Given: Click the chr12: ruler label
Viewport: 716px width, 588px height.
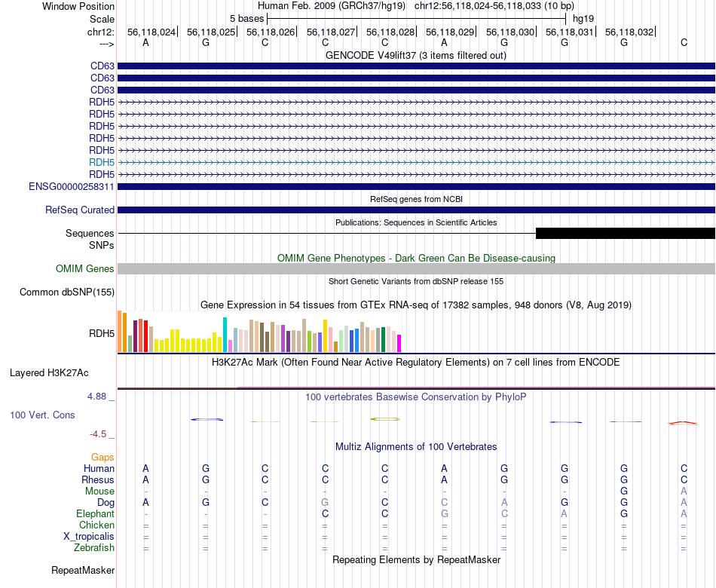Looking at the screenshot, I should 101,32.
